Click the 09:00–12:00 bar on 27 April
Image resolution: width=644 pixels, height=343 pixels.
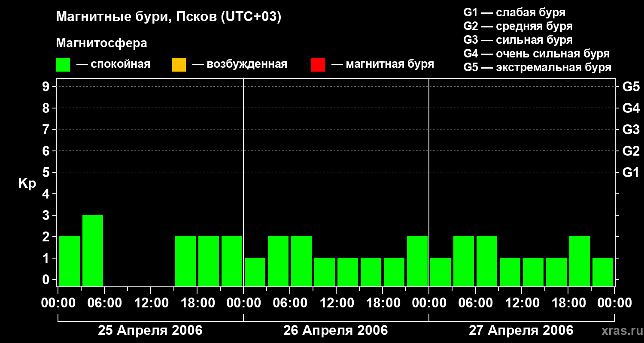pos(510,272)
